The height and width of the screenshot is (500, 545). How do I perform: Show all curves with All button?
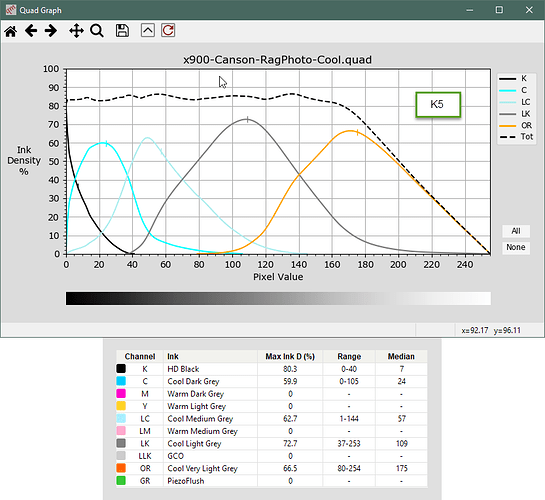(x=516, y=231)
